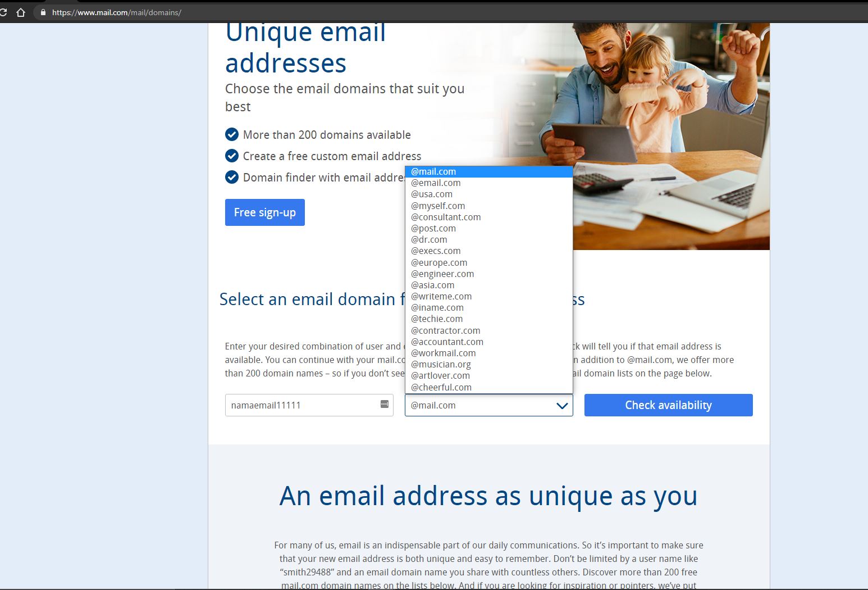Click the namaemail11111 username input field
The image size is (868, 590).
pyautogui.click(x=309, y=405)
